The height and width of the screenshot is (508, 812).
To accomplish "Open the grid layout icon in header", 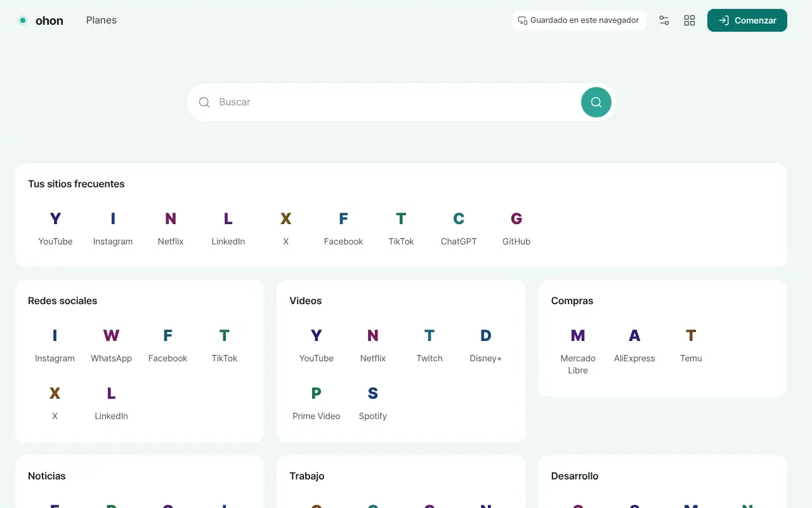I will point(690,20).
